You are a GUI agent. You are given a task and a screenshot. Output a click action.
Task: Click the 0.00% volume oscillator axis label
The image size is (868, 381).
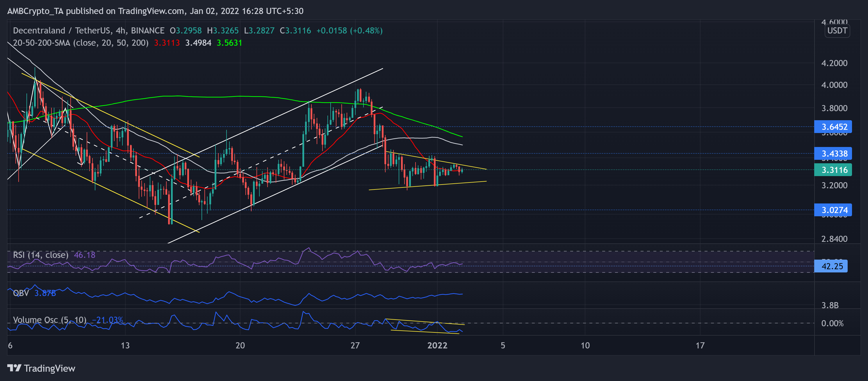click(832, 323)
